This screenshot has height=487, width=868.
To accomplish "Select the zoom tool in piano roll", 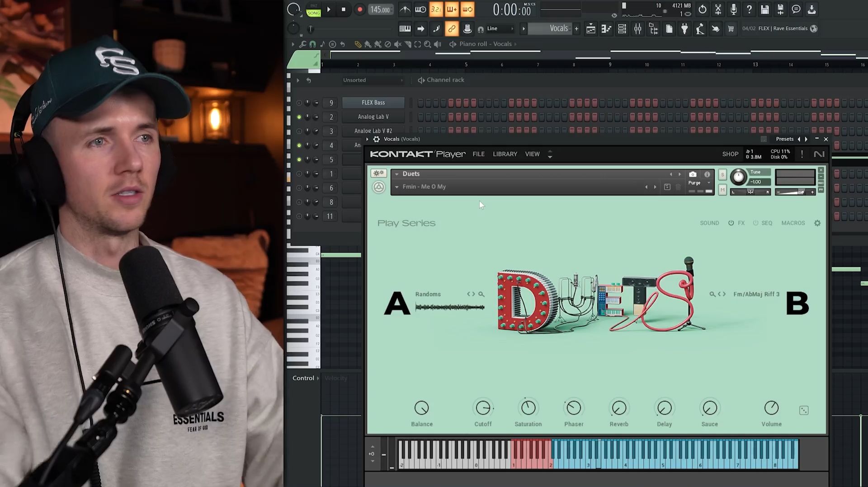I will 427,44.
